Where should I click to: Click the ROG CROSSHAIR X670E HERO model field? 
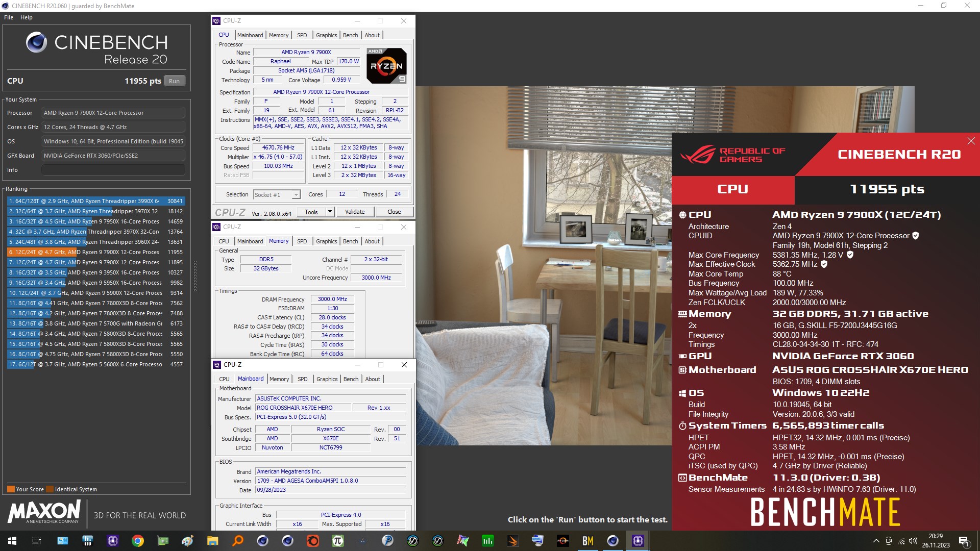[x=303, y=408]
